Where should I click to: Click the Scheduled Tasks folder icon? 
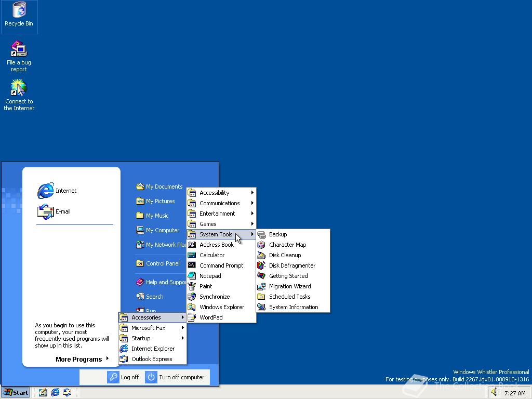pyautogui.click(x=261, y=297)
